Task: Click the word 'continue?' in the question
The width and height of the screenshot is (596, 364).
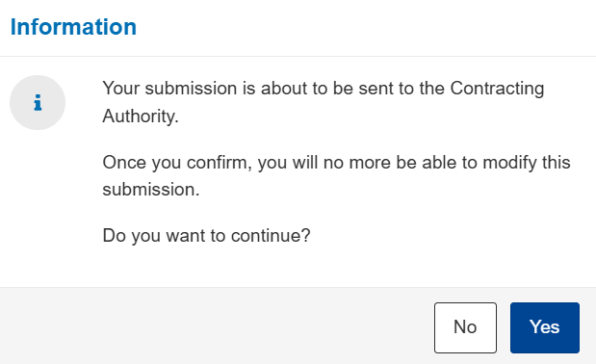Action: (x=271, y=236)
